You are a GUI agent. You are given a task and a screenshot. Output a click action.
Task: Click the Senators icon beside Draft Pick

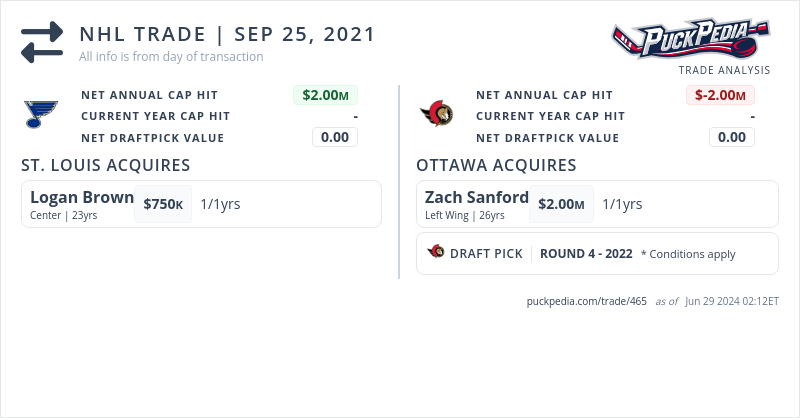pos(435,253)
